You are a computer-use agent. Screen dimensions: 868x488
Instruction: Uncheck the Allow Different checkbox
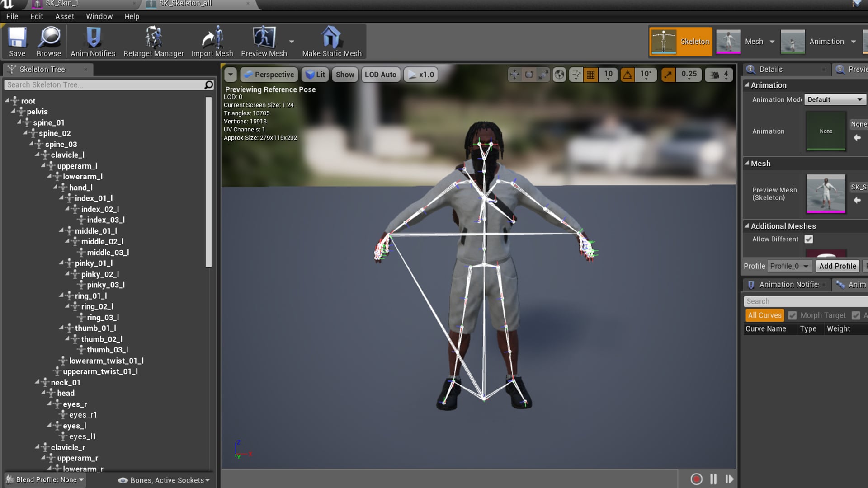(809, 239)
